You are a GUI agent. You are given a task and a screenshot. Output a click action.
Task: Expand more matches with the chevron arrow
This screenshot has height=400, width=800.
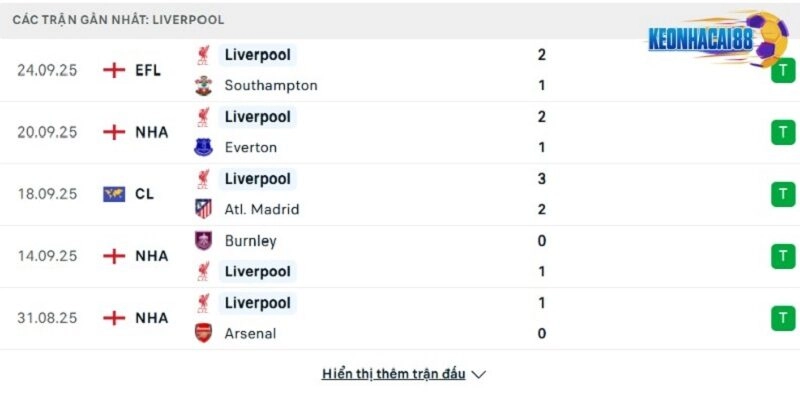[479, 375]
